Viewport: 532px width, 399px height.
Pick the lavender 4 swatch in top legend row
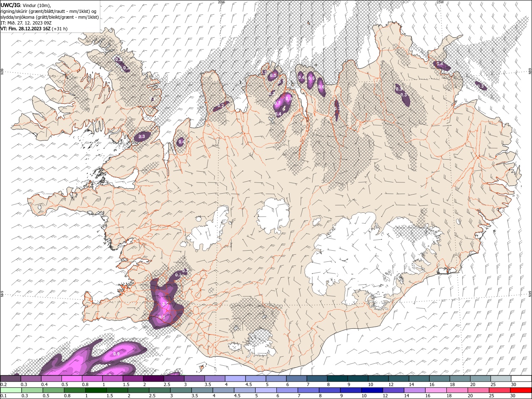(x=235, y=379)
